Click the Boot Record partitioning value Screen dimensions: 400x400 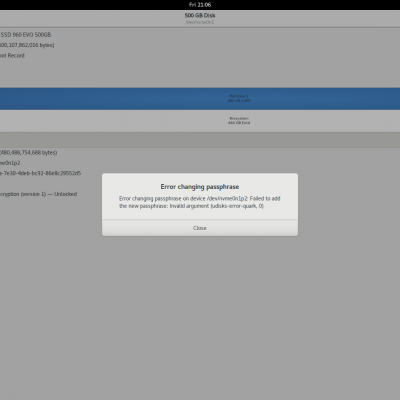(x=12, y=55)
